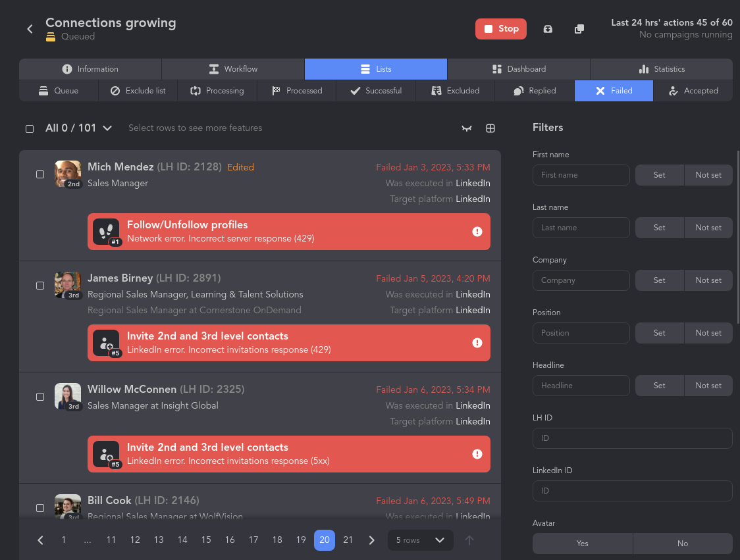This screenshot has height=560, width=740.
Task: Open James Birney's profile photo
Action: [x=68, y=285]
